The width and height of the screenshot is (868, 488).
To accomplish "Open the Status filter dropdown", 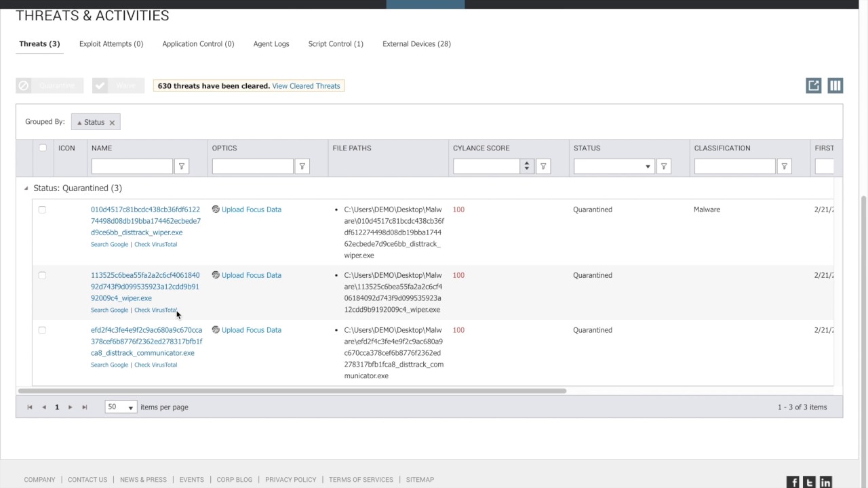I will pyautogui.click(x=648, y=166).
